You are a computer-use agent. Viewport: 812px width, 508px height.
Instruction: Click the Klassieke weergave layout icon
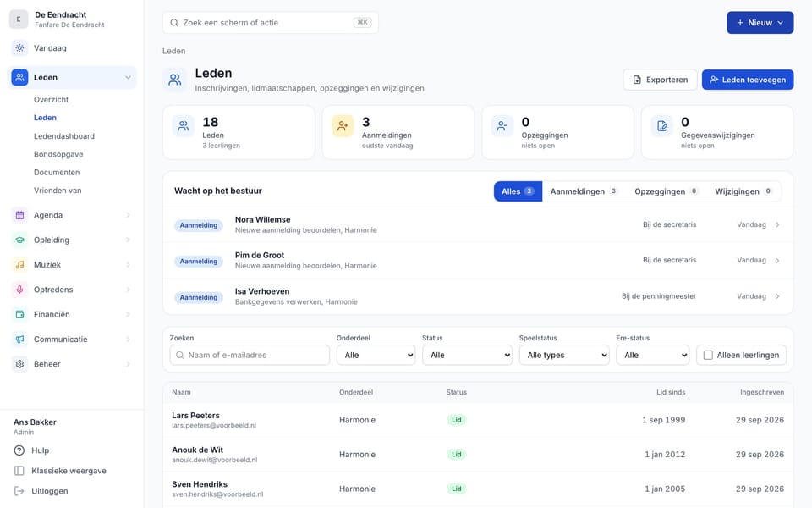[x=19, y=471]
